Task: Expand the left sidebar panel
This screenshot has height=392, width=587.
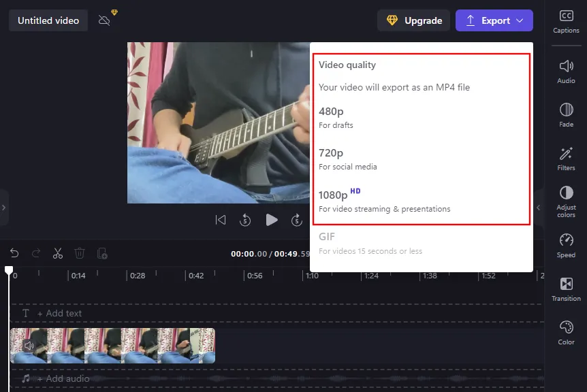Action: [x=3, y=208]
